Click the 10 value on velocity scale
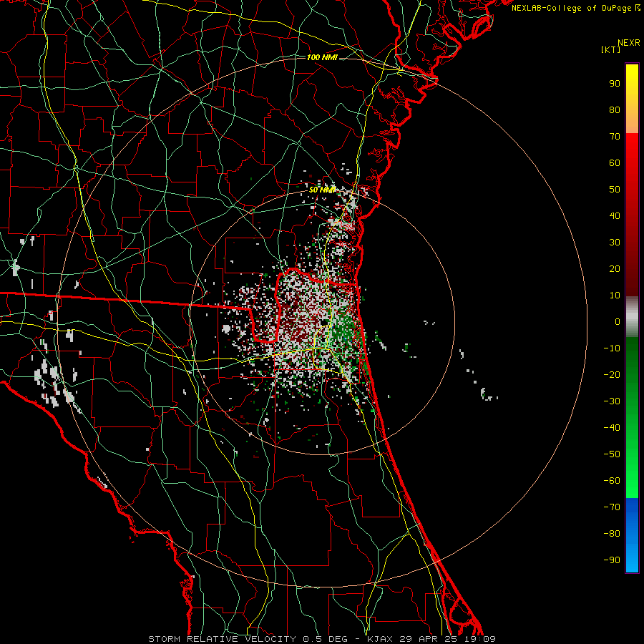This screenshot has height=644, width=644. [x=615, y=296]
